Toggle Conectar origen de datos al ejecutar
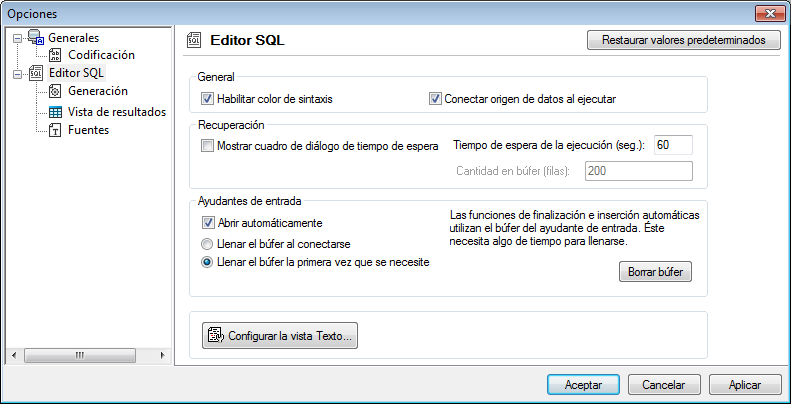This screenshot has width=791, height=404. (x=435, y=99)
